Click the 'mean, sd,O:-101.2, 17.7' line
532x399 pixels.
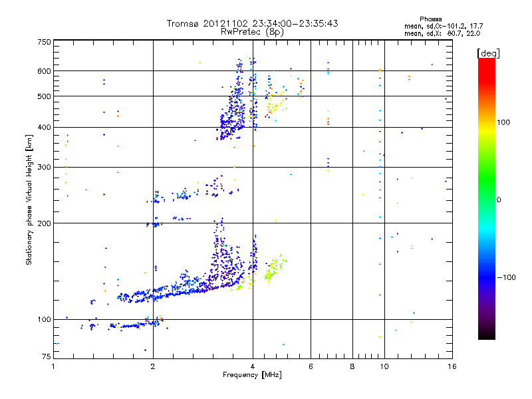click(444, 26)
